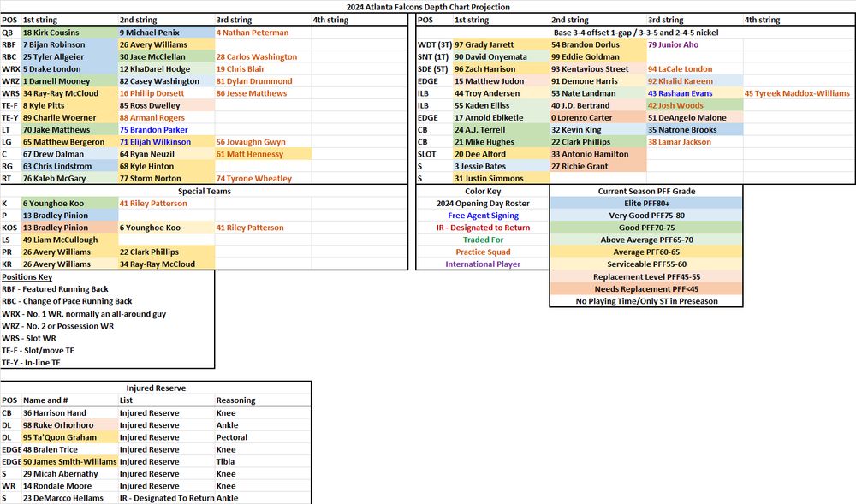Select '1 Darnell Mooney' cell

click(70, 81)
